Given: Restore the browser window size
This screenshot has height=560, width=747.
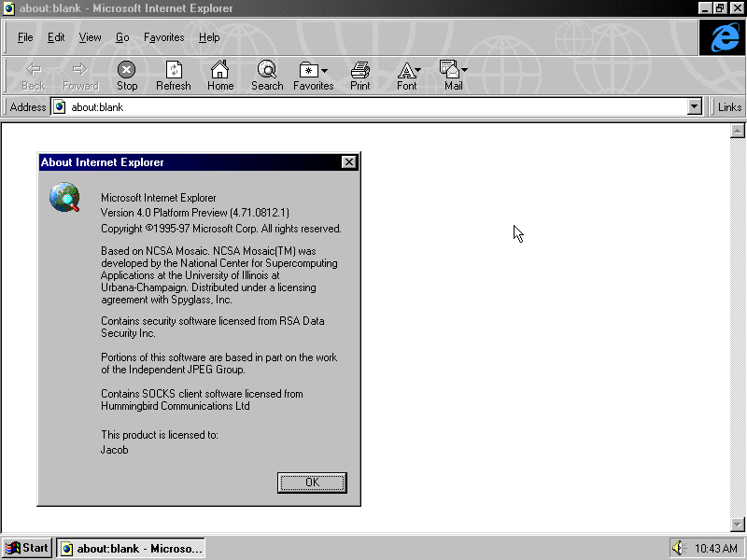Looking at the screenshot, I should (x=720, y=8).
